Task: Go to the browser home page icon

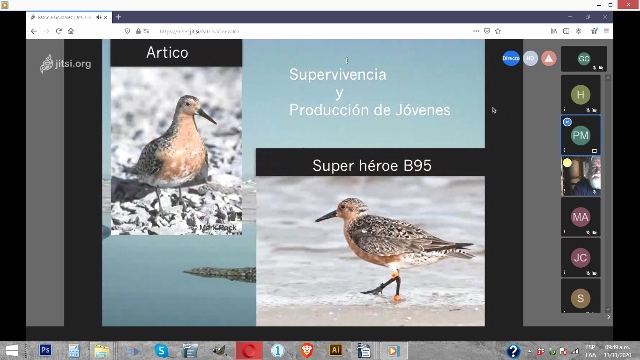Action: pyautogui.click(x=71, y=31)
